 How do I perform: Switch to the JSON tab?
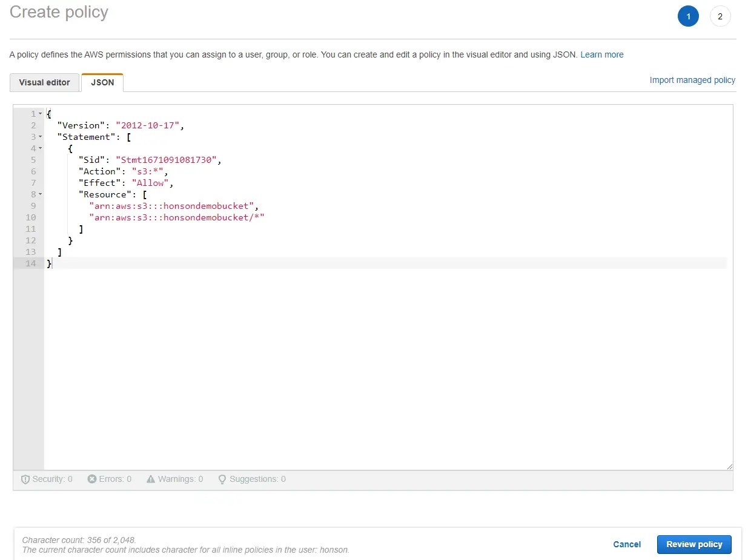102,82
